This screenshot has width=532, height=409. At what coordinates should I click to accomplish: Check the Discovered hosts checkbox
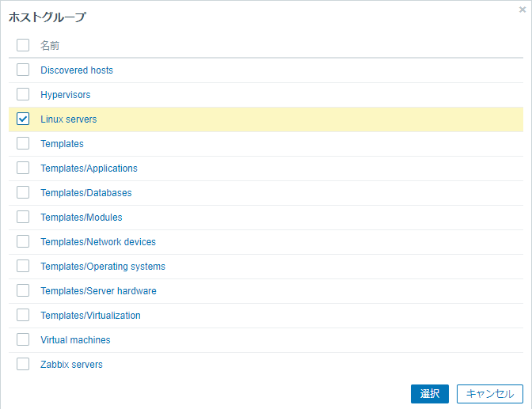coord(23,70)
